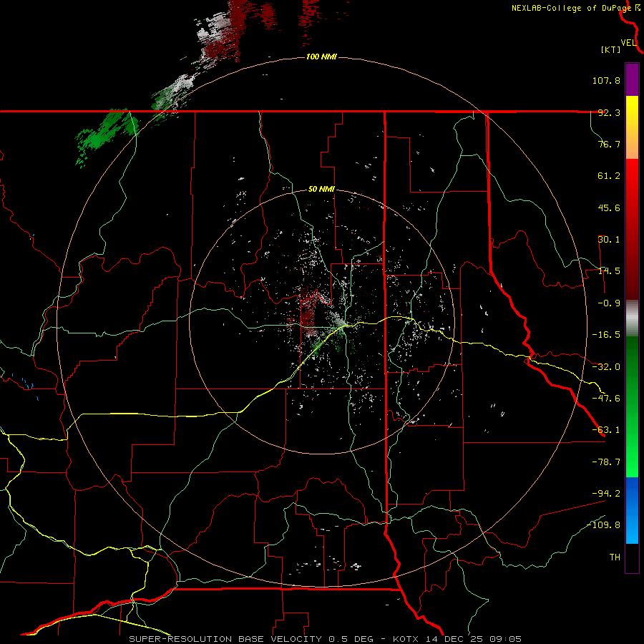Viewport: 644px width, 644px height.
Task: Select the -94.2 legend value
Action: click(606, 494)
